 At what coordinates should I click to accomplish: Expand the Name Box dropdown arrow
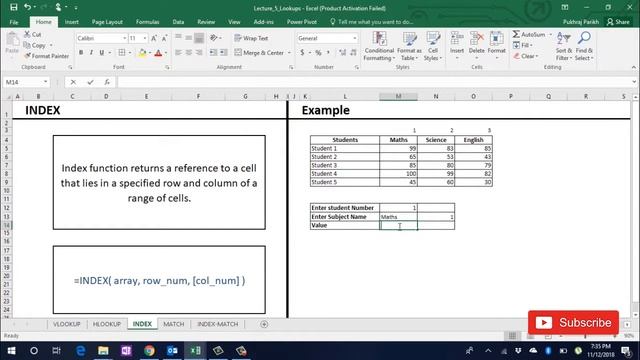45,82
